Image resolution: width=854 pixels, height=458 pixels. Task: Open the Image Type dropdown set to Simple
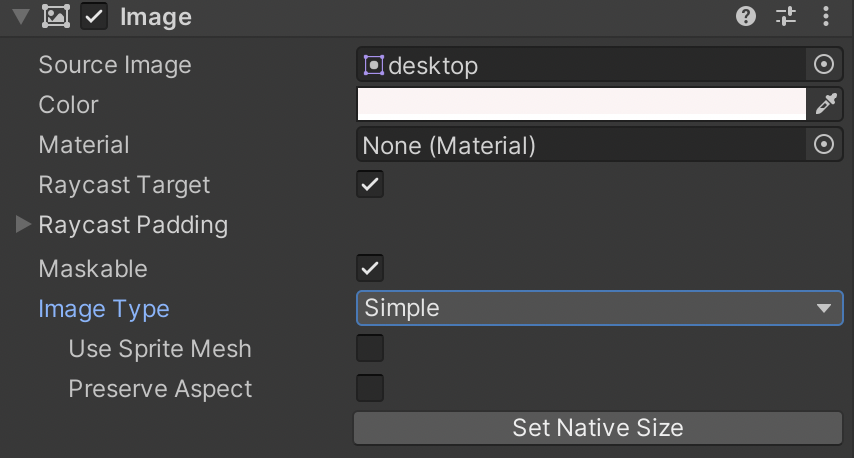click(598, 308)
